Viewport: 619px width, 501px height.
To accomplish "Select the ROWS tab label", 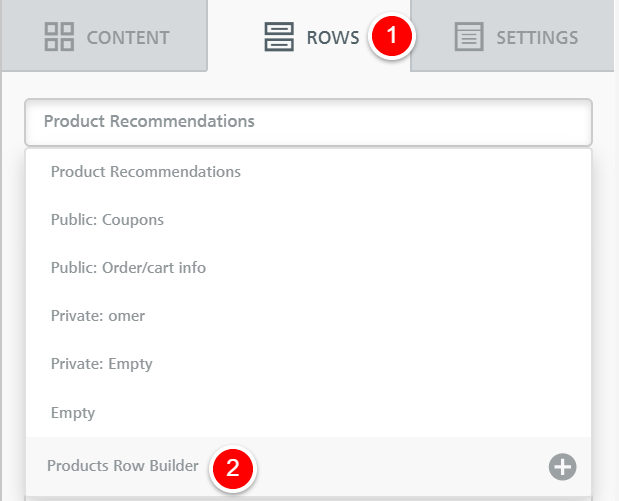I will click(333, 38).
